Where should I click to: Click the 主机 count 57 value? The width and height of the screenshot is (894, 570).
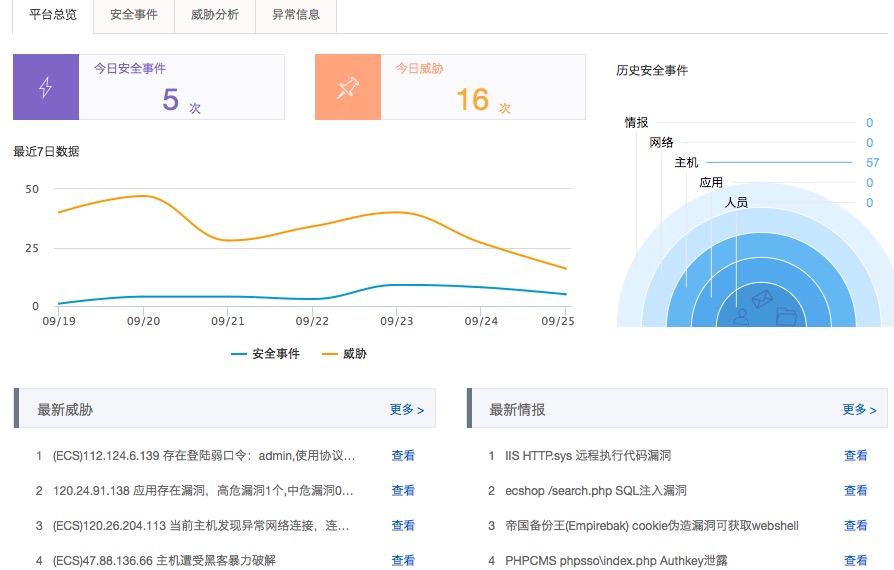tap(872, 163)
